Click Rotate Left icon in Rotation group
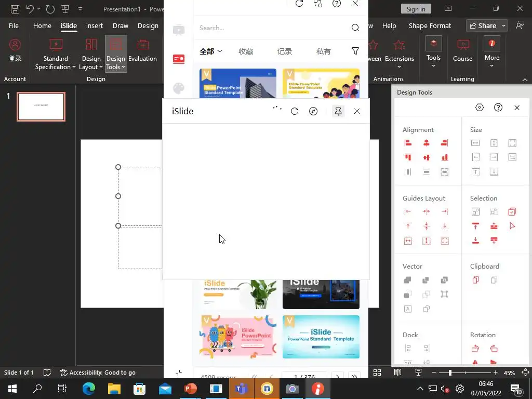 pyautogui.click(x=475, y=349)
